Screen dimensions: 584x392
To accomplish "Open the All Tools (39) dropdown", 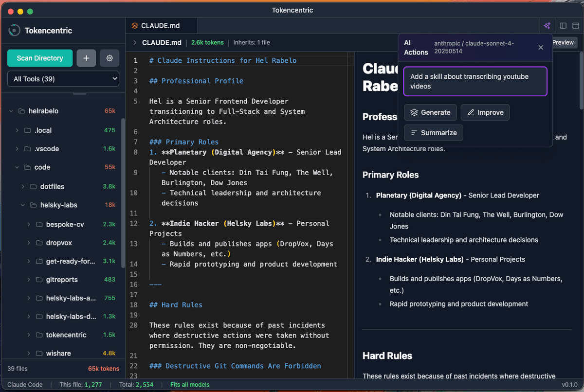I will 63,78.
